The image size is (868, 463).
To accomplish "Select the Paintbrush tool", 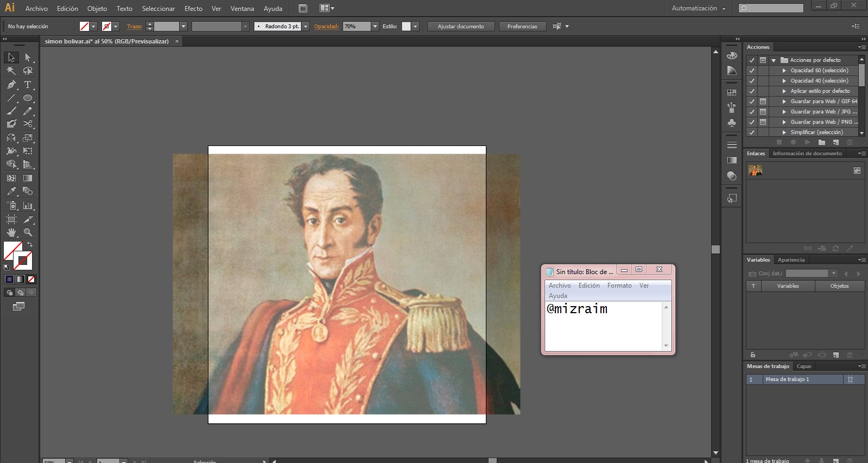I will coord(11,111).
